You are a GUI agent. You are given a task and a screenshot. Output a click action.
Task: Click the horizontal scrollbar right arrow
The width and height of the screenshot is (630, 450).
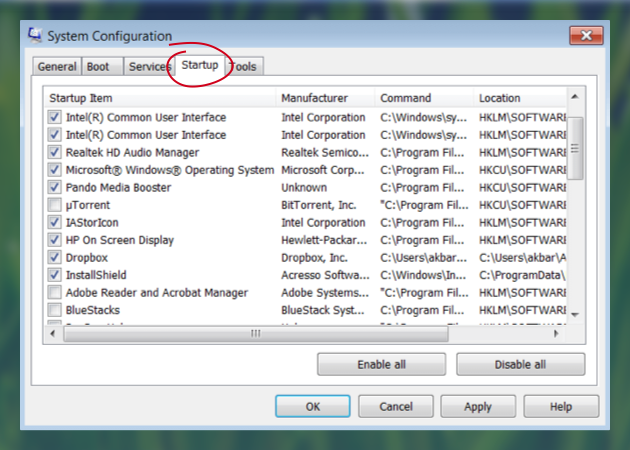pos(556,333)
